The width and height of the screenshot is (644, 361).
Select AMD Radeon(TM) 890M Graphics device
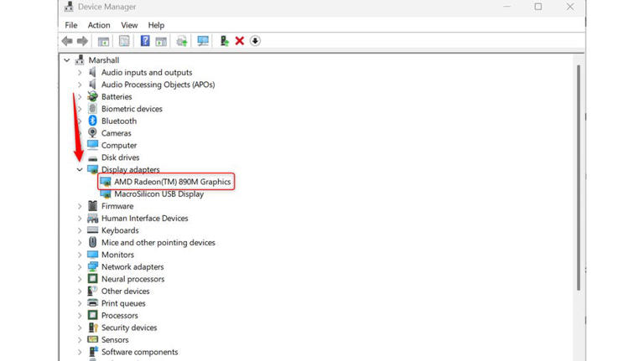172,182
